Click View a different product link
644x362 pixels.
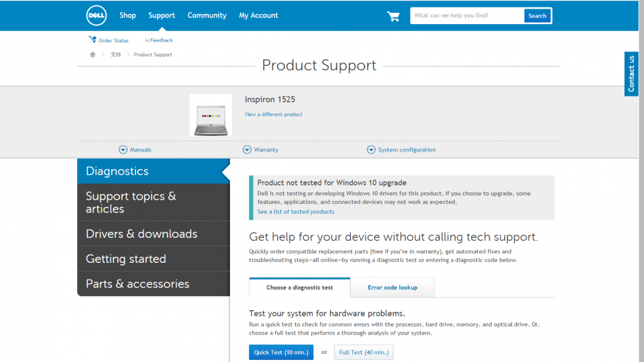(274, 115)
